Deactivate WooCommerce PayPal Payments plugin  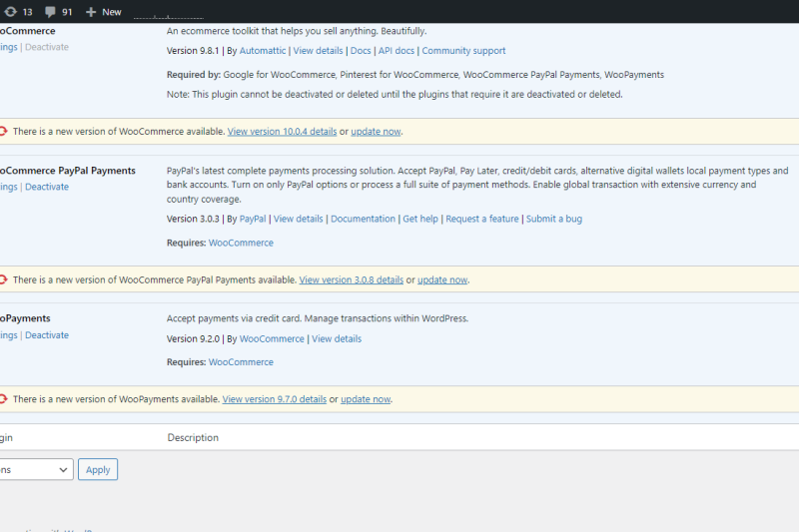click(x=47, y=187)
